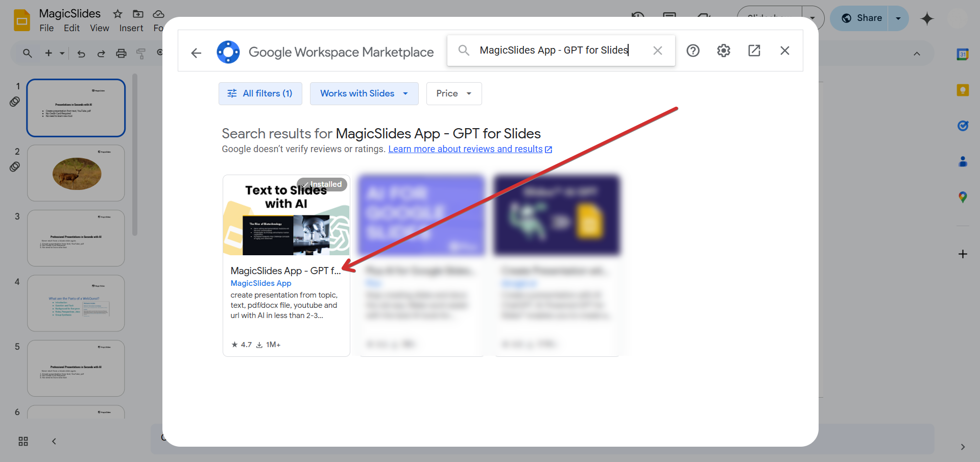Open Google Calendar side panel icon
Image resolution: width=980 pixels, height=462 pixels.
pyautogui.click(x=963, y=54)
